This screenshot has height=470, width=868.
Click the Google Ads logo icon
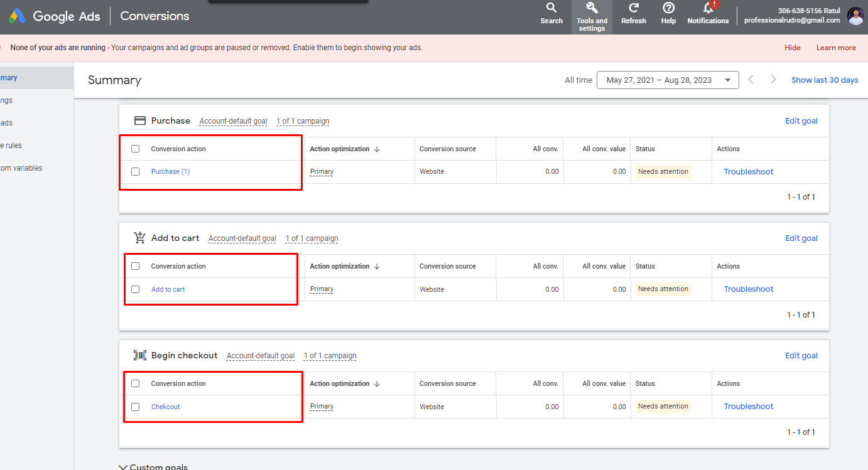(17, 16)
